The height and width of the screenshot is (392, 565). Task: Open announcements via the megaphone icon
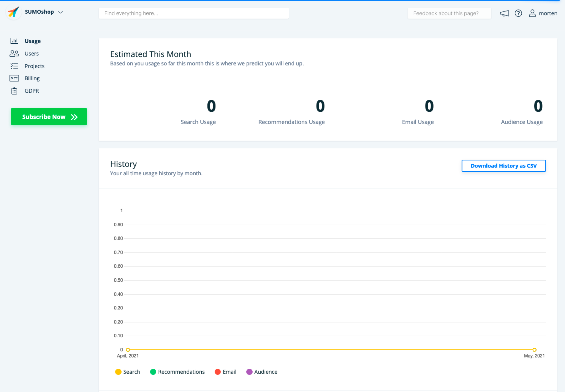point(504,13)
